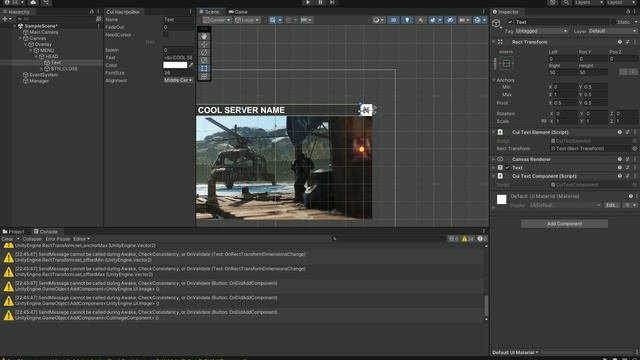Collapse the Canvas tree node
Viewport: 640px width, 360px height.
coord(20,38)
